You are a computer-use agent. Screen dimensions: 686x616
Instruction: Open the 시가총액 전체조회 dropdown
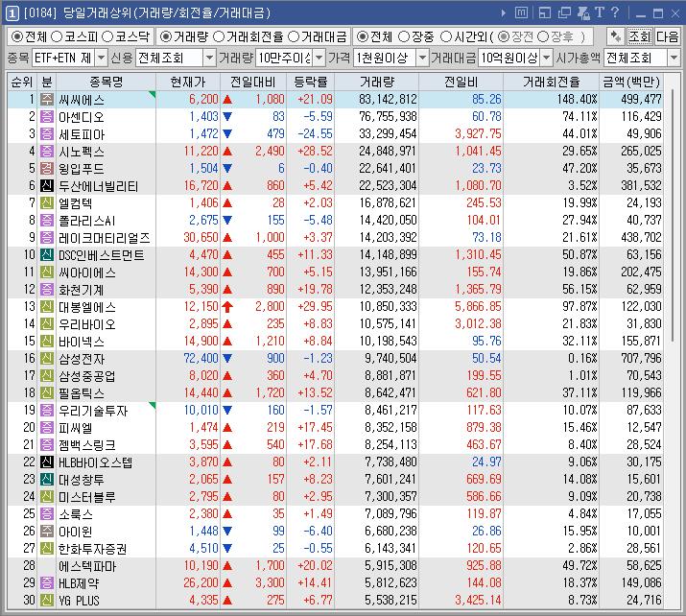point(674,58)
